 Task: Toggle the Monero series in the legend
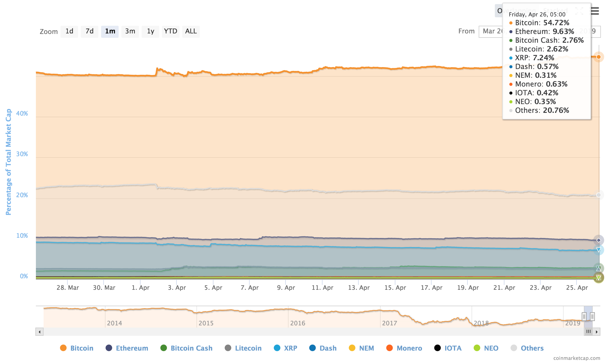[404, 348]
